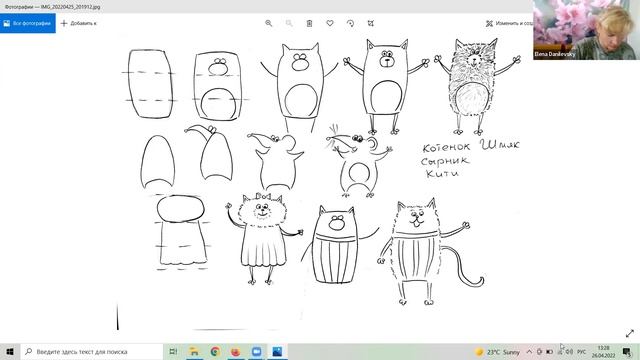The width and height of the screenshot is (640, 360).
Task: Open the notification center
Action: (x=627, y=351)
